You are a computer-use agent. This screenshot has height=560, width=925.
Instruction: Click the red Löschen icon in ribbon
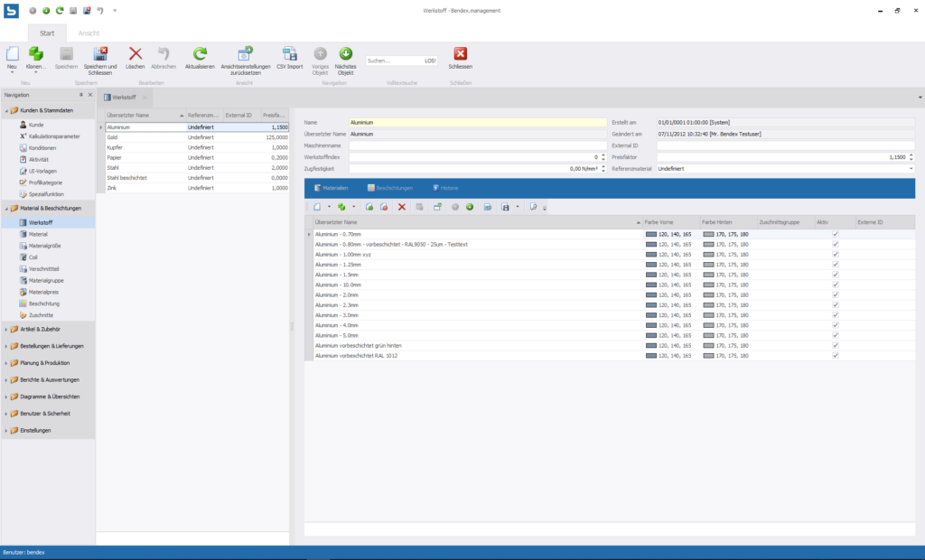point(135,55)
